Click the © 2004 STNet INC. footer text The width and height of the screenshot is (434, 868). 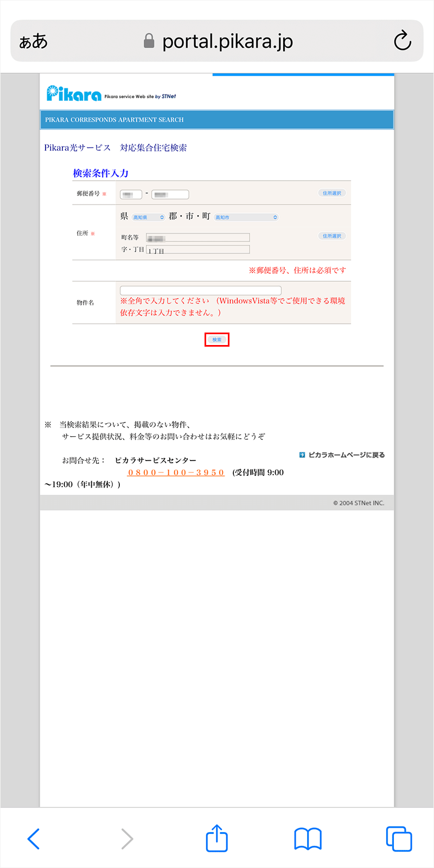point(359,503)
